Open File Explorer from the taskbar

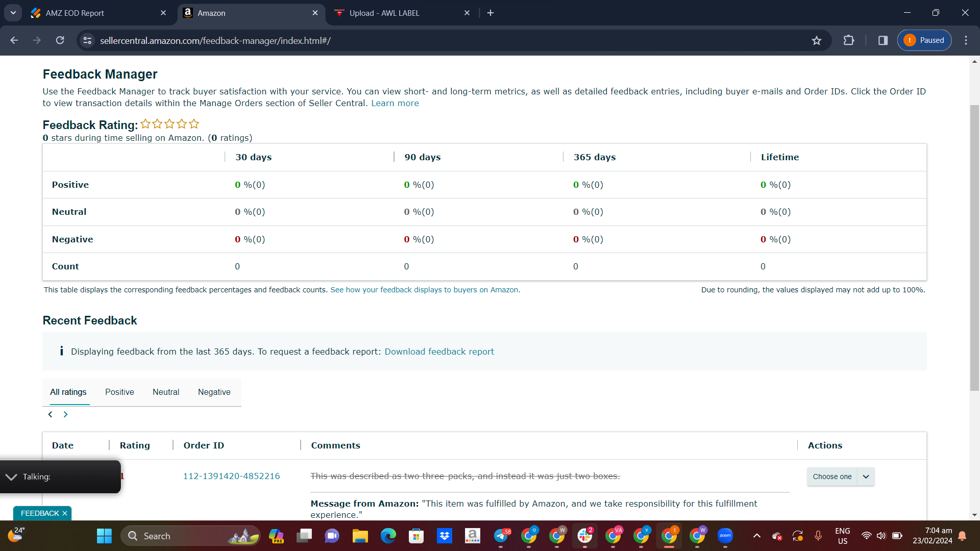point(360,536)
